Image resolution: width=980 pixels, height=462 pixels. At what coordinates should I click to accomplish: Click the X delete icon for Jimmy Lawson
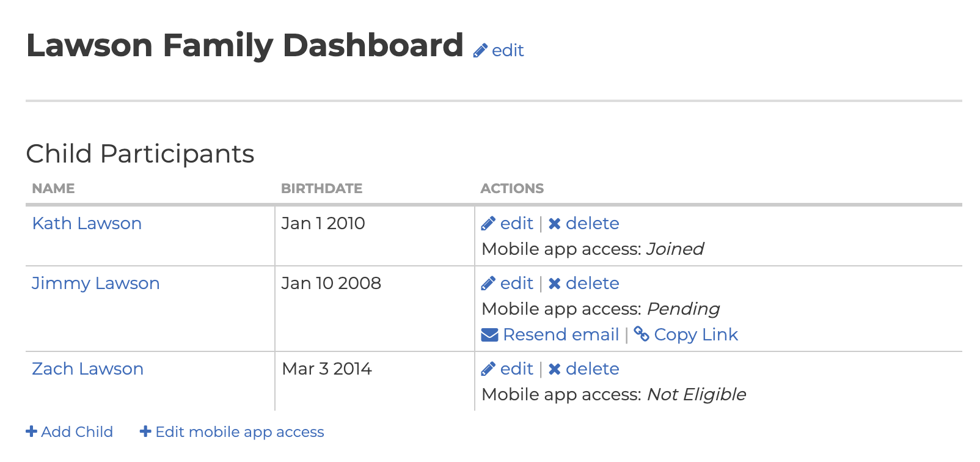[554, 284]
